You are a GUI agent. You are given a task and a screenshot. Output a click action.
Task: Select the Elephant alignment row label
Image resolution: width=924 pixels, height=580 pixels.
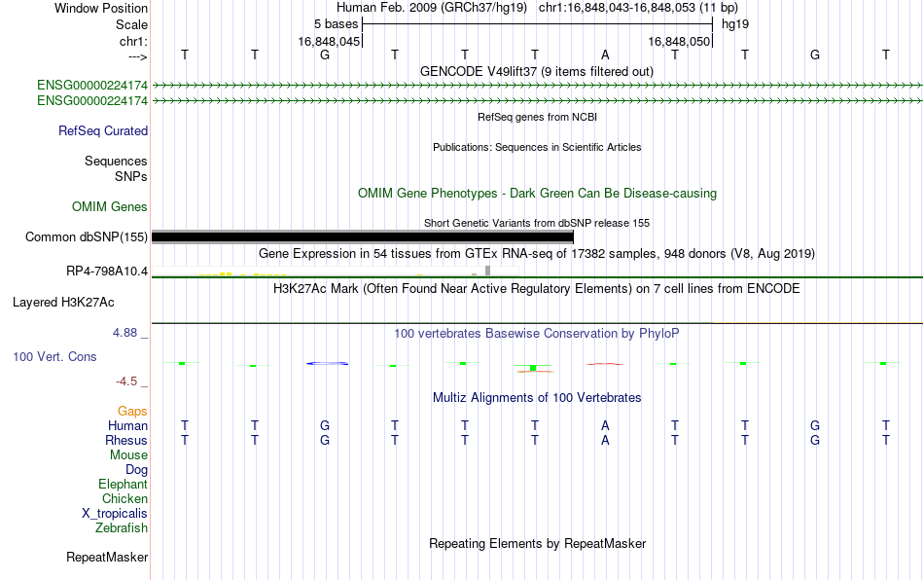click(123, 484)
